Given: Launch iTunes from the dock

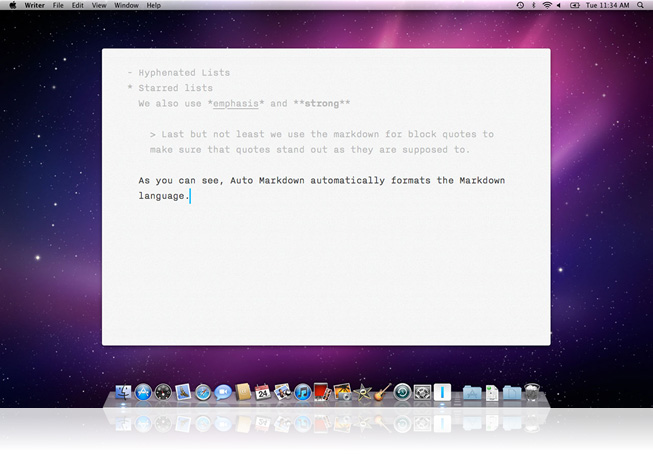Looking at the screenshot, I should [303, 392].
